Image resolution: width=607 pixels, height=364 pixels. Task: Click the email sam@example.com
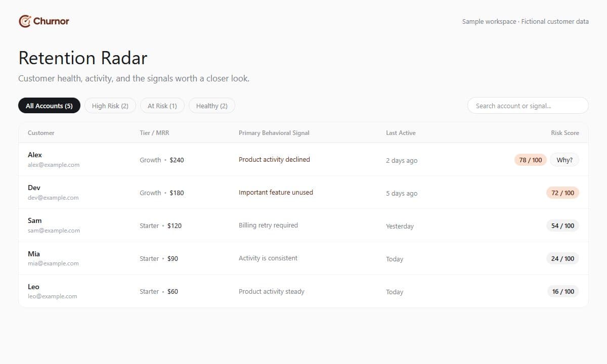(x=54, y=231)
